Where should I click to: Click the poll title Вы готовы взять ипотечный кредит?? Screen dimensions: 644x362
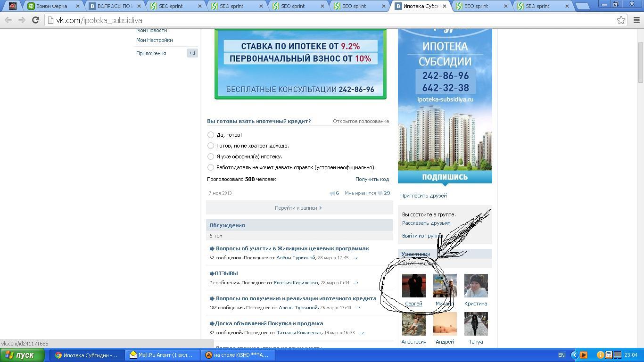pyautogui.click(x=259, y=121)
